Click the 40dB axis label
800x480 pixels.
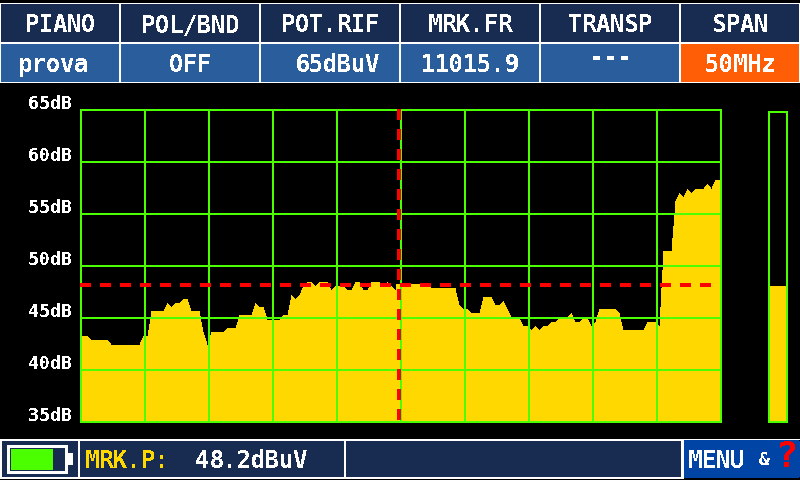(50, 363)
